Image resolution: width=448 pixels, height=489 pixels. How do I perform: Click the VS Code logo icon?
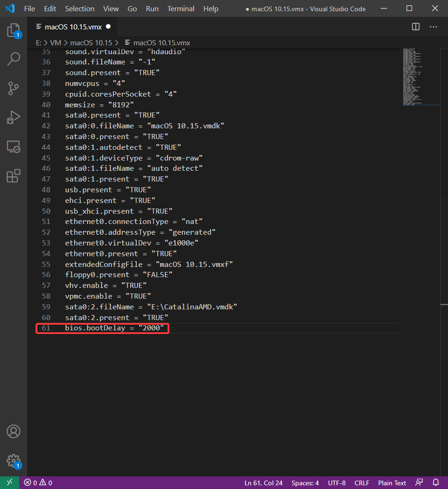(10, 8)
